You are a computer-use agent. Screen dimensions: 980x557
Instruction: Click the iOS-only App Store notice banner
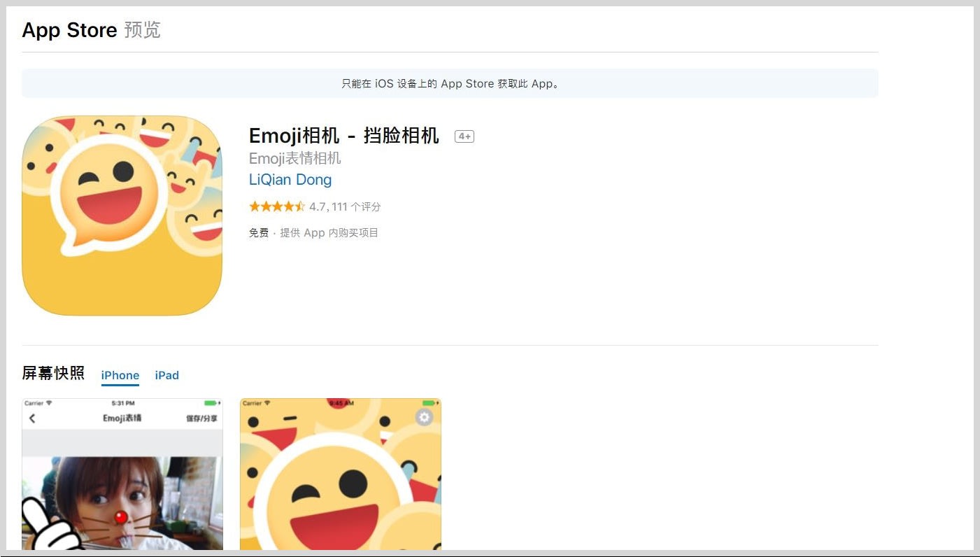coord(450,83)
